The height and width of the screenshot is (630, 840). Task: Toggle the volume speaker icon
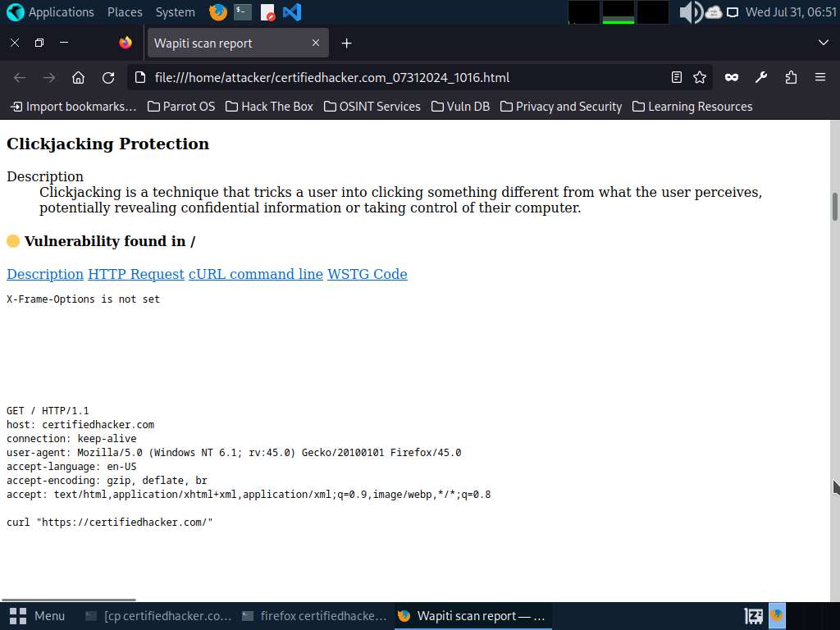[x=690, y=12]
